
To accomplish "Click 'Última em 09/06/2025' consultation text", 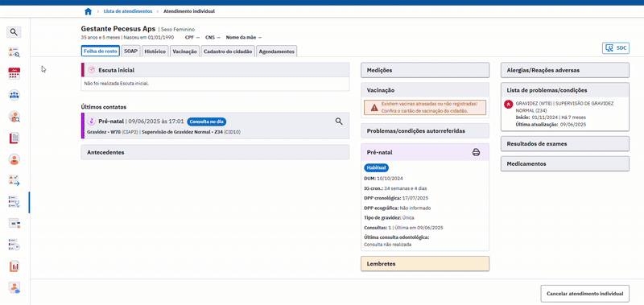I will [x=419, y=228].
